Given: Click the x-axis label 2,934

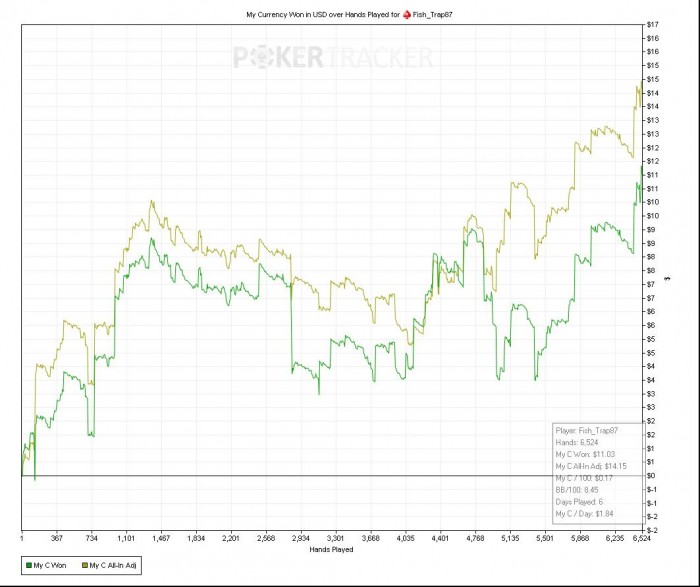Looking at the screenshot, I should [300, 538].
